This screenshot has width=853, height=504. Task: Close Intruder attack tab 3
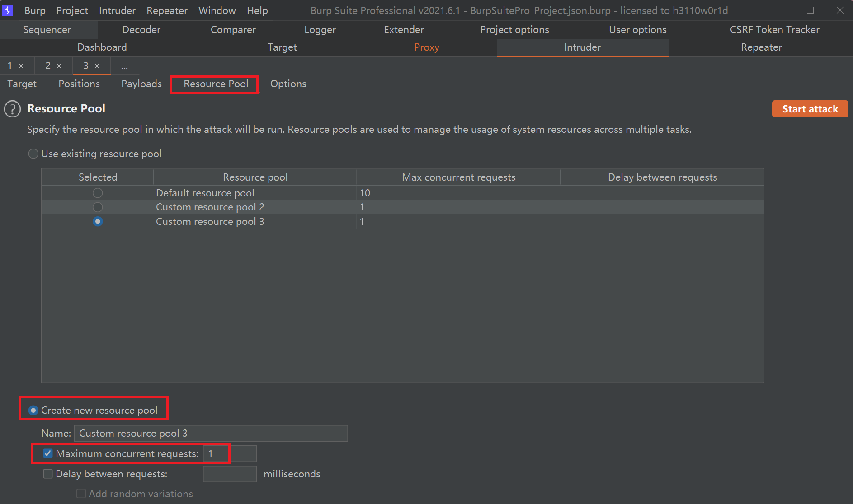coord(97,66)
